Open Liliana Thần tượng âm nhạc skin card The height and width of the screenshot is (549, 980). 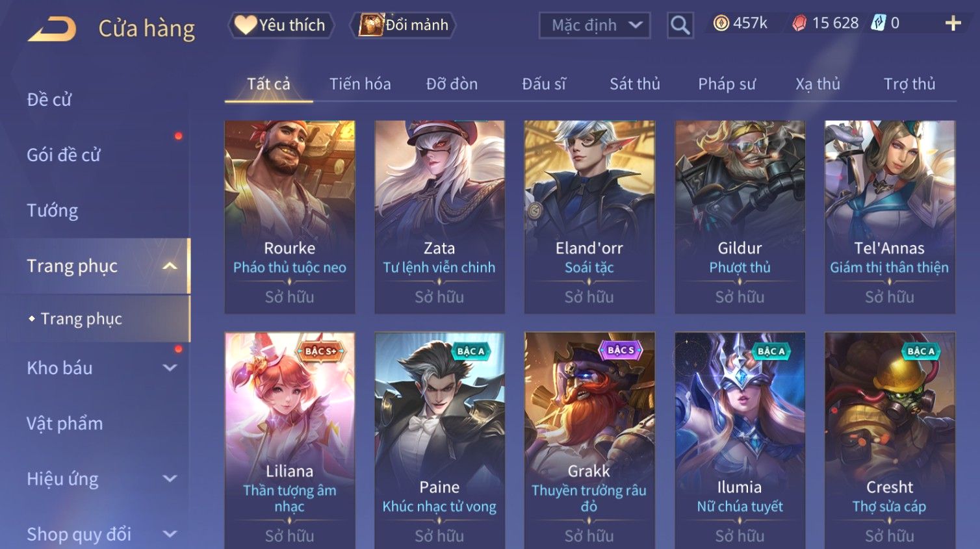pos(290,440)
